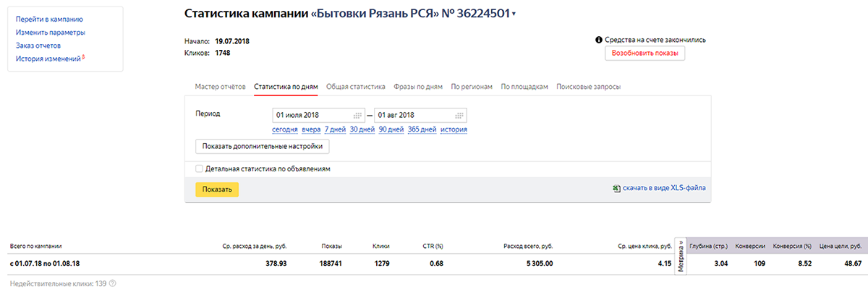The height and width of the screenshot is (295, 868).
Task: Set the period to сегодня
Action: pyautogui.click(x=285, y=129)
